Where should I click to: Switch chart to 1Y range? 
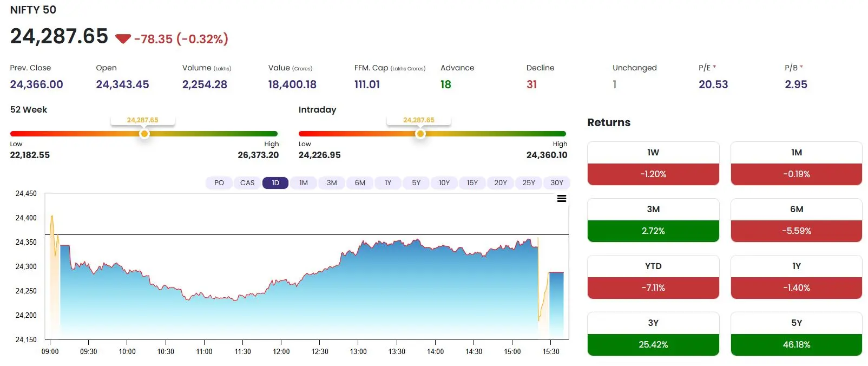point(388,183)
